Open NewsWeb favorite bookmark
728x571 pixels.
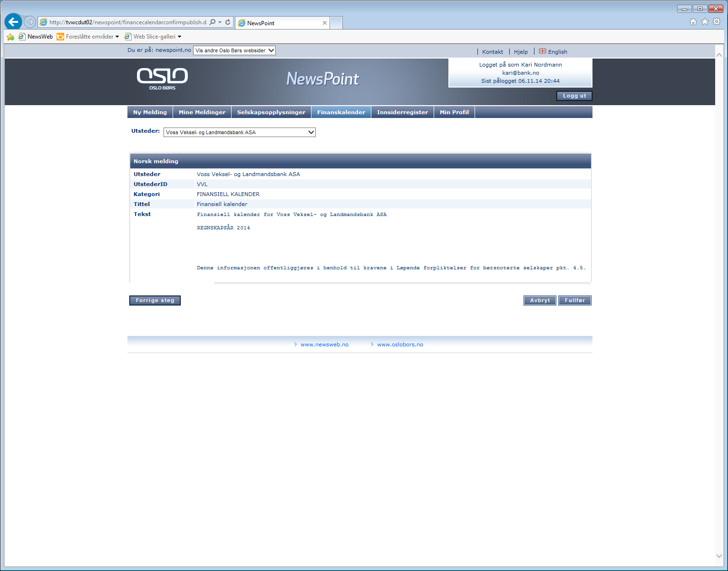36,37
